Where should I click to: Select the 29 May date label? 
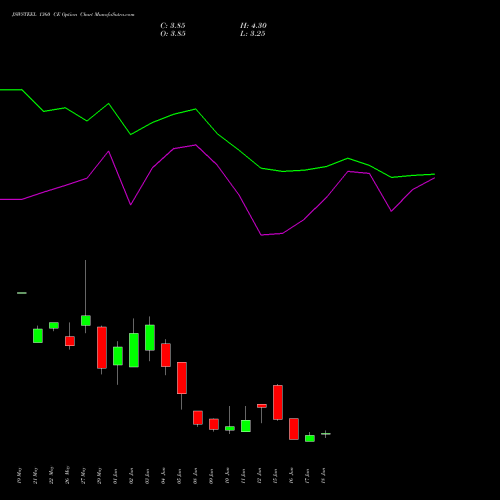click(x=100, y=476)
